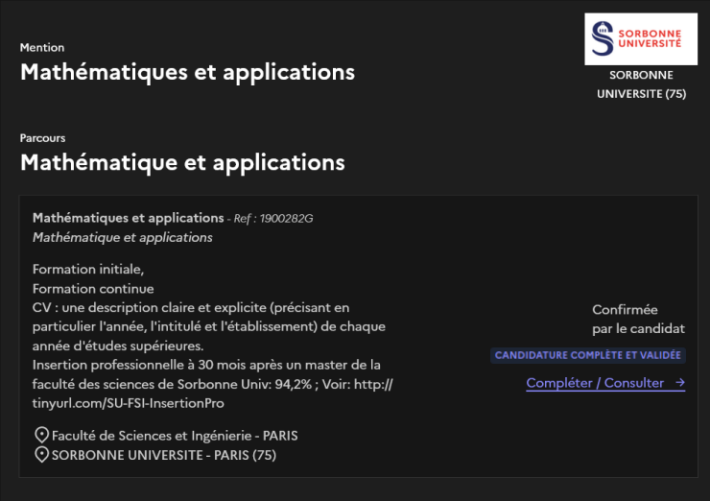The width and height of the screenshot is (710, 501).
Task: Click the Ref : 1900282G reference text
Action: [x=273, y=219]
